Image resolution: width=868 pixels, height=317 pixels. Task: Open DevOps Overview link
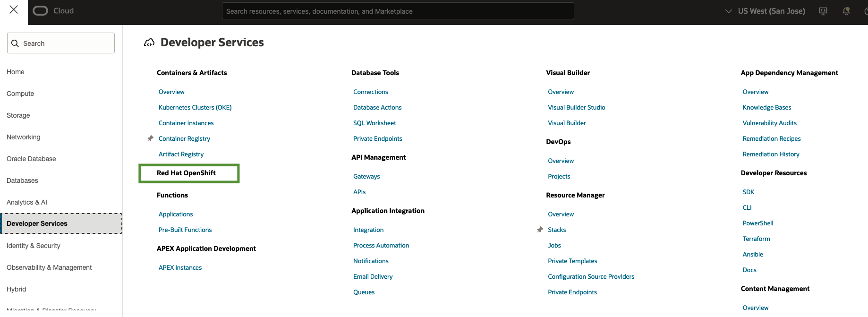[x=561, y=161]
